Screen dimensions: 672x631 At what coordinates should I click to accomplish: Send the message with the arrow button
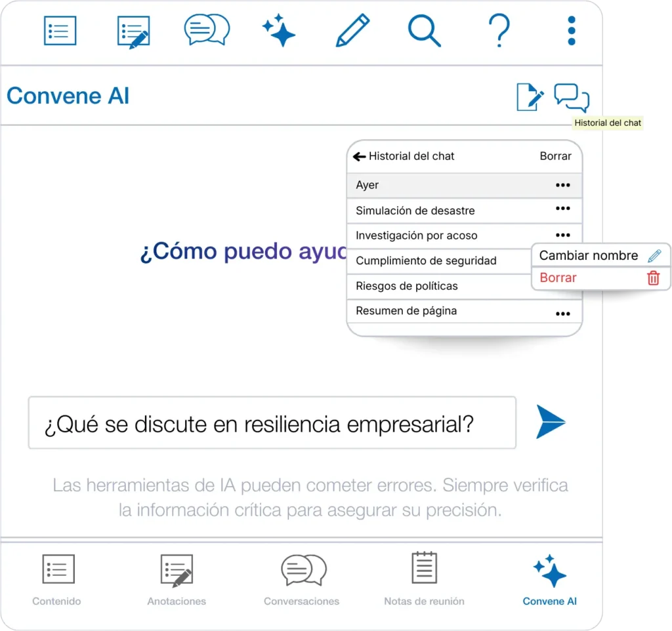point(550,422)
